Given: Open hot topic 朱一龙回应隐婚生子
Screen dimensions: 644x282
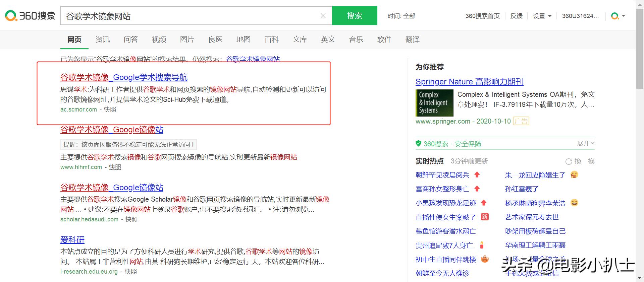Looking at the screenshot, I should [535, 175].
